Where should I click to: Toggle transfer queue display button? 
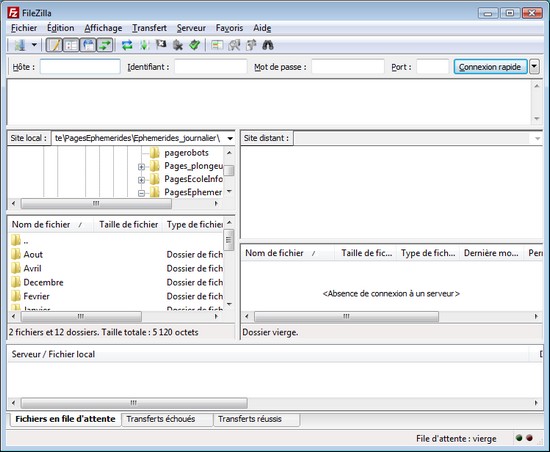[x=105, y=45]
